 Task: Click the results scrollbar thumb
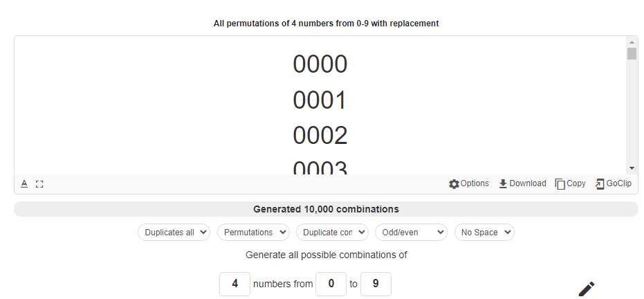click(x=632, y=54)
